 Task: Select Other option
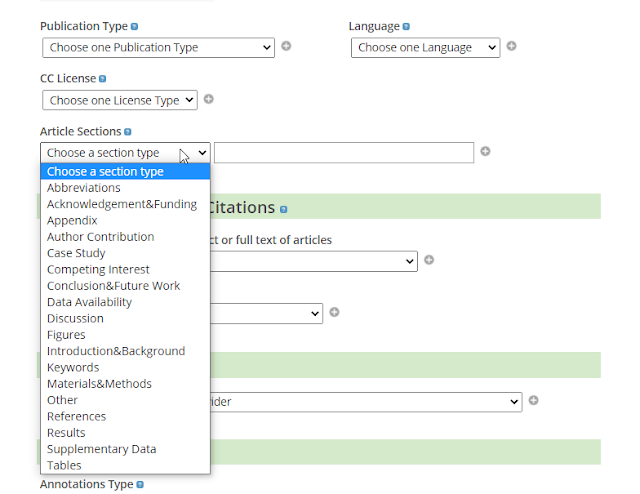click(125, 400)
